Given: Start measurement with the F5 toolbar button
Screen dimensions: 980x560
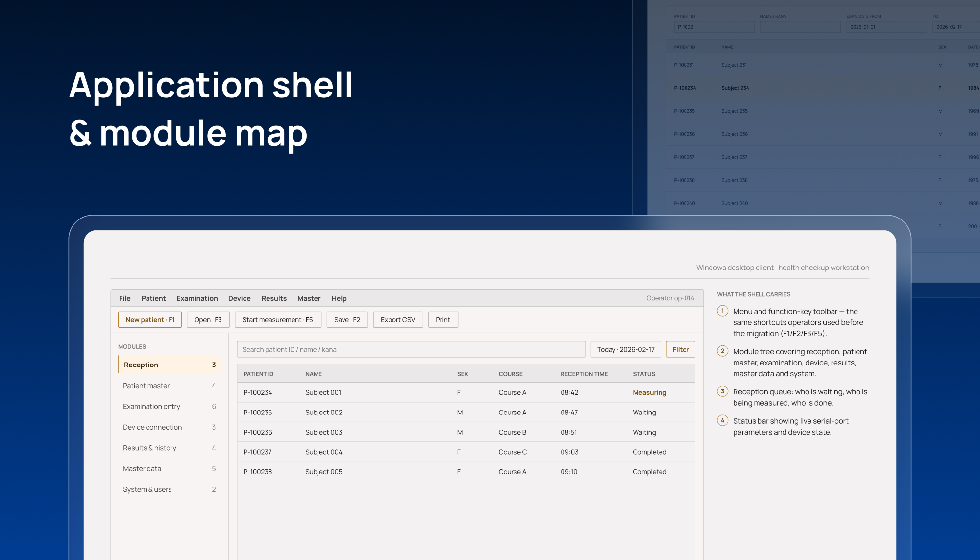Looking at the screenshot, I should [x=278, y=320].
